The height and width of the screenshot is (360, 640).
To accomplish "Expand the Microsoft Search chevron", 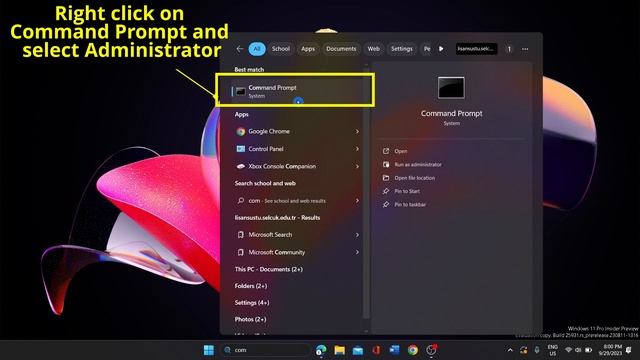I will pos(357,235).
